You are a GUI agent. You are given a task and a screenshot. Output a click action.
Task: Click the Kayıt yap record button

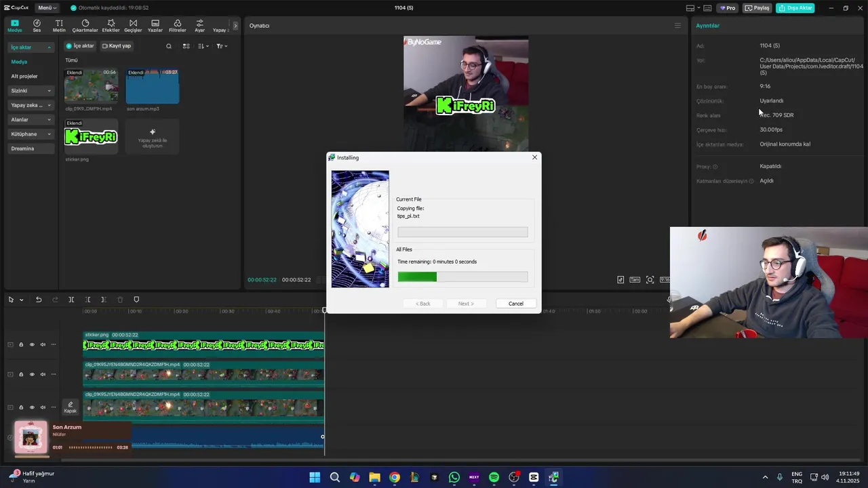click(x=117, y=46)
